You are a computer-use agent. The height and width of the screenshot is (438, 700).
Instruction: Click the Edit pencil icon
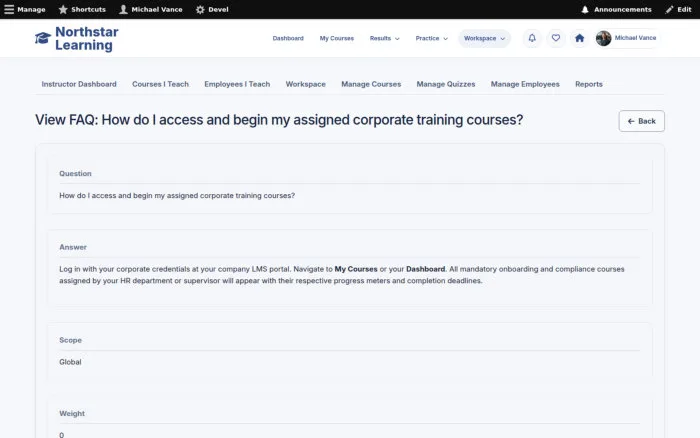(x=669, y=9)
